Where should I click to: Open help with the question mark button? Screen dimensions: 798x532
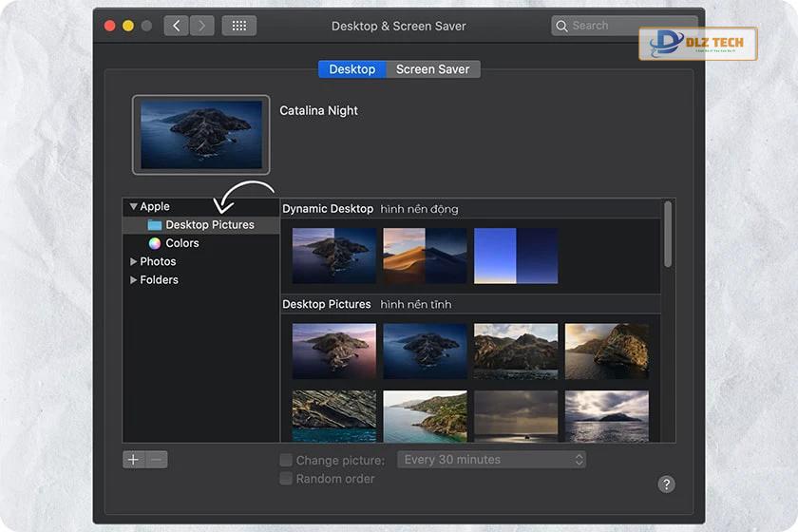point(666,484)
